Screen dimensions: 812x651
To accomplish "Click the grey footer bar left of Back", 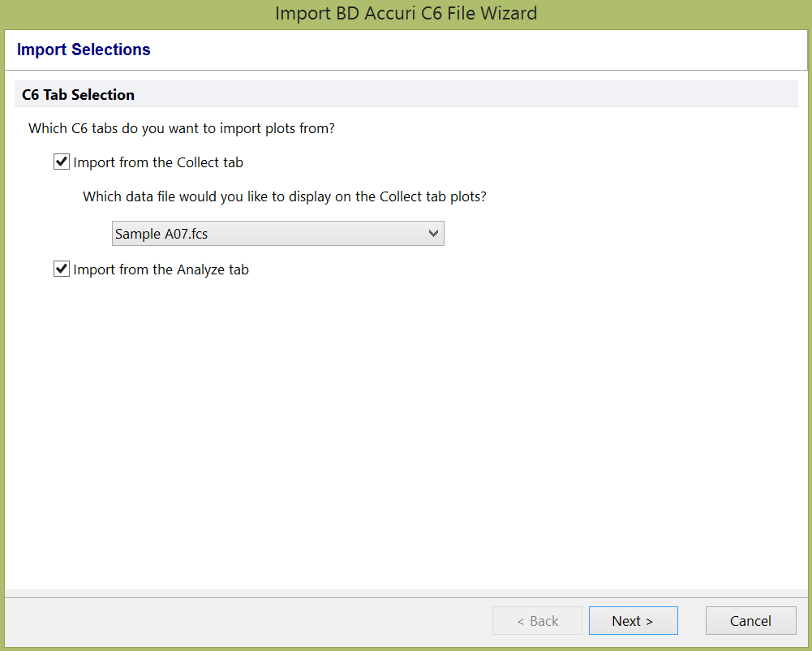I will [x=243, y=621].
